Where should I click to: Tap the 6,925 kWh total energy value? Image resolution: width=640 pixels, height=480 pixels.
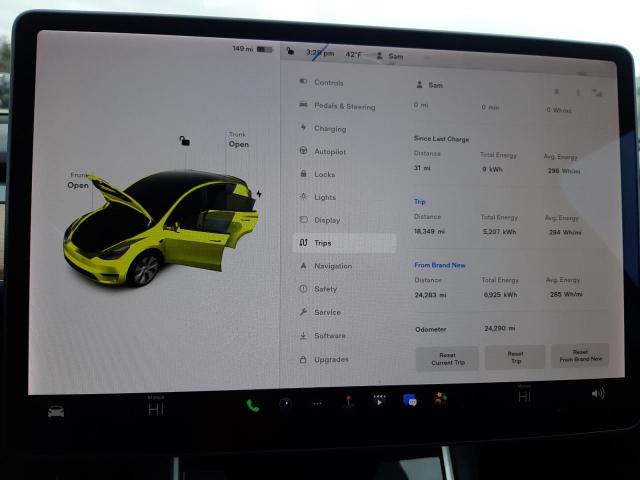tap(500, 294)
